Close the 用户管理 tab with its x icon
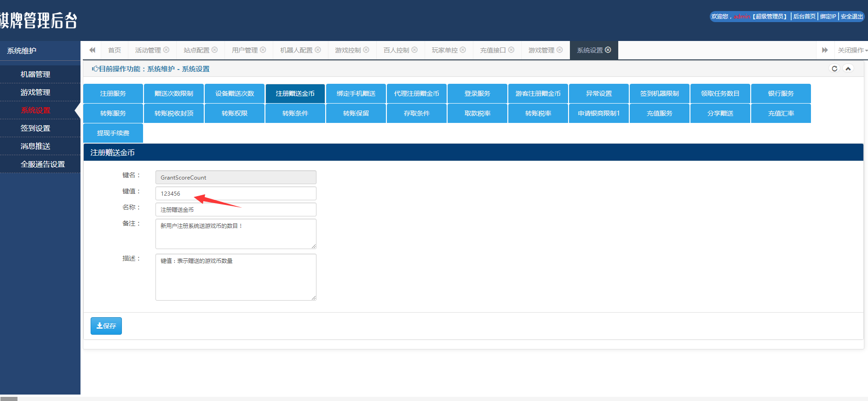Viewport: 868px width, 401px height. tap(263, 50)
